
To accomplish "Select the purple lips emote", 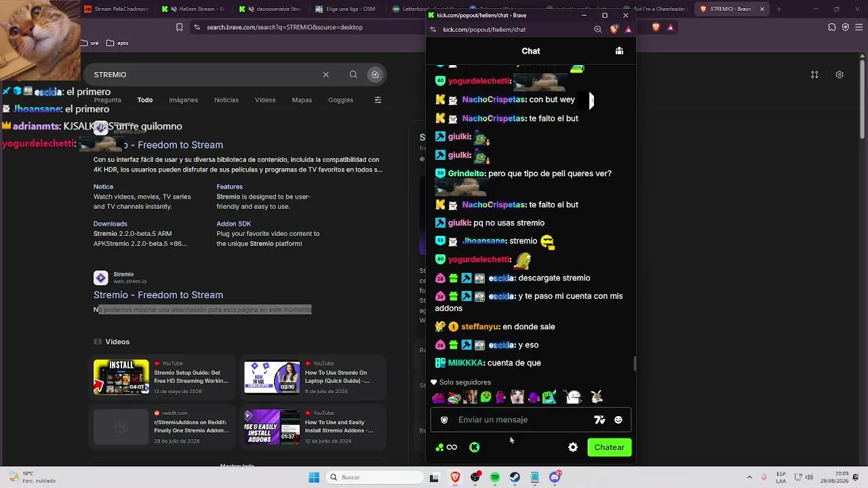I will [438, 397].
